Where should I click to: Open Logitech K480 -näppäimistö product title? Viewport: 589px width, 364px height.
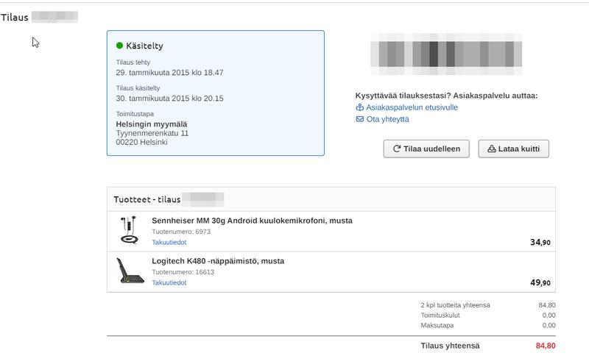pyautogui.click(x=218, y=261)
